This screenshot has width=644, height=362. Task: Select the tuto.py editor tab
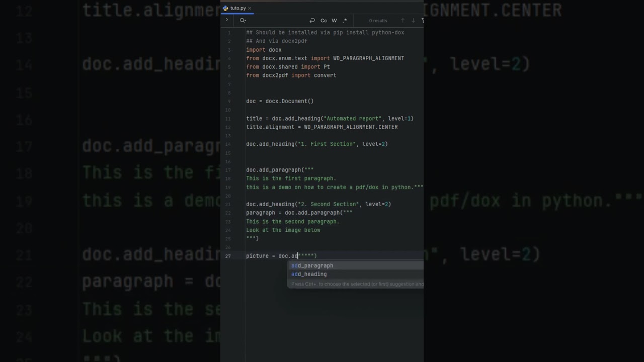point(237,8)
